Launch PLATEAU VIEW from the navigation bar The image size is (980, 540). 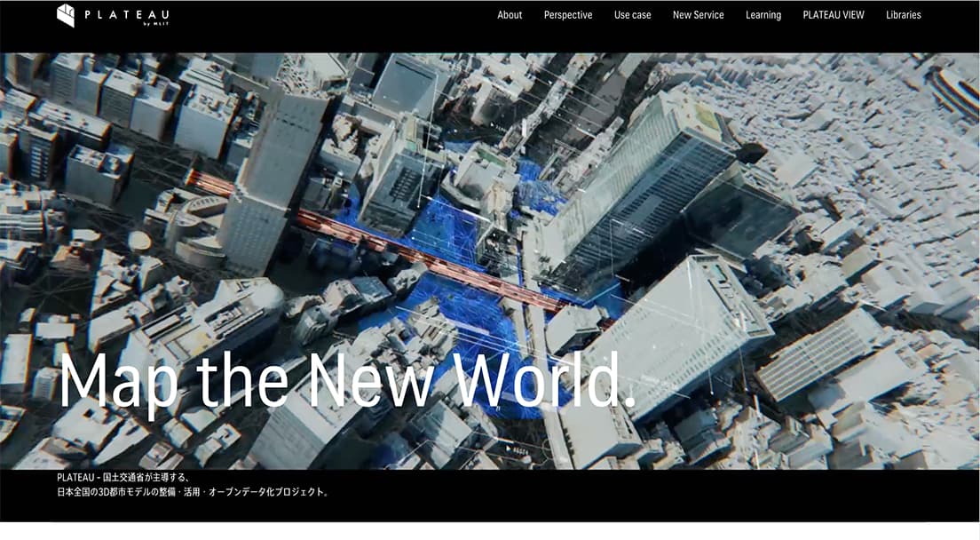834,15
